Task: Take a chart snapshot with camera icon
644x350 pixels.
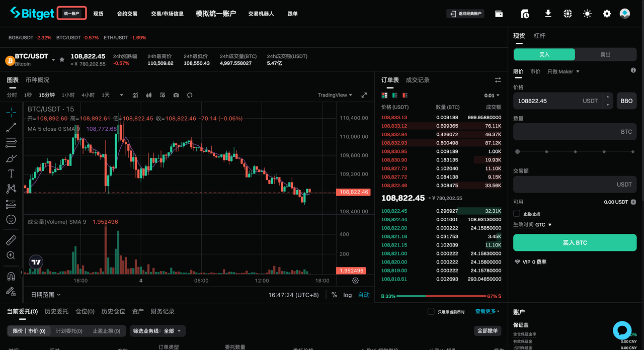Action: [x=176, y=95]
